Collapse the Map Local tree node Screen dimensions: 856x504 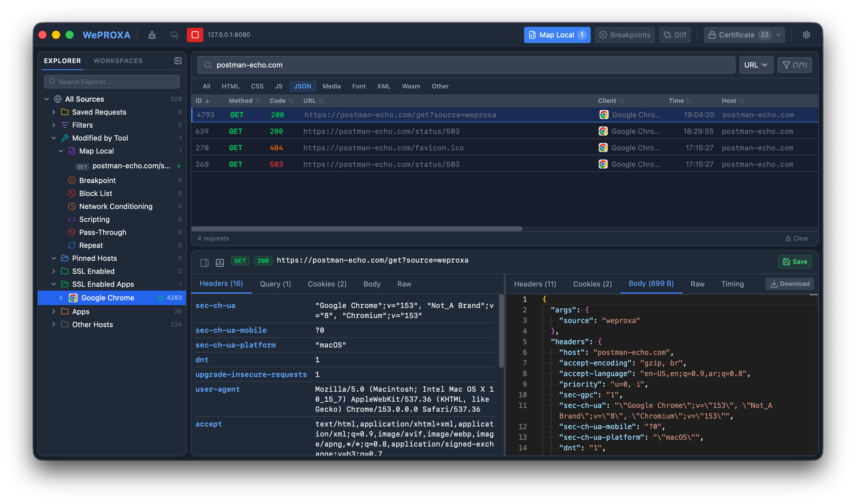(60, 151)
